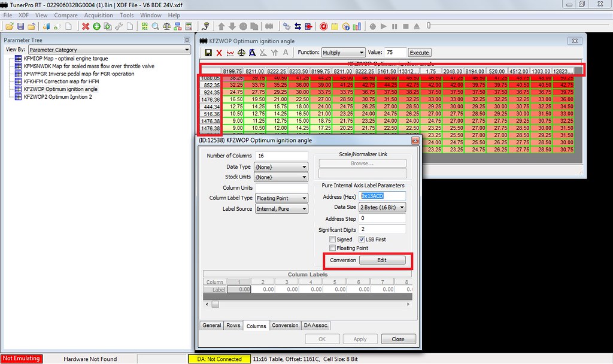Show the table graph icon
Image resolution: width=613 pixels, height=364 pixels.
point(230,53)
